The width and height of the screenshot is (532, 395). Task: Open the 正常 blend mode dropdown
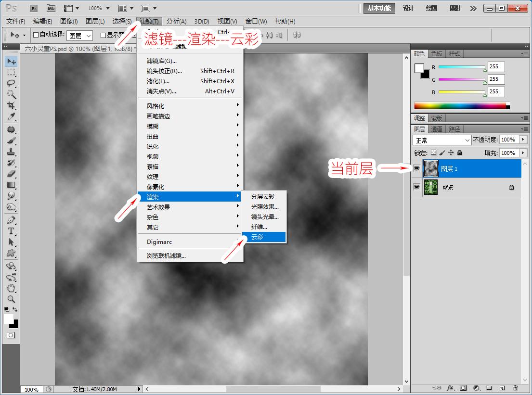[x=442, y=140]
